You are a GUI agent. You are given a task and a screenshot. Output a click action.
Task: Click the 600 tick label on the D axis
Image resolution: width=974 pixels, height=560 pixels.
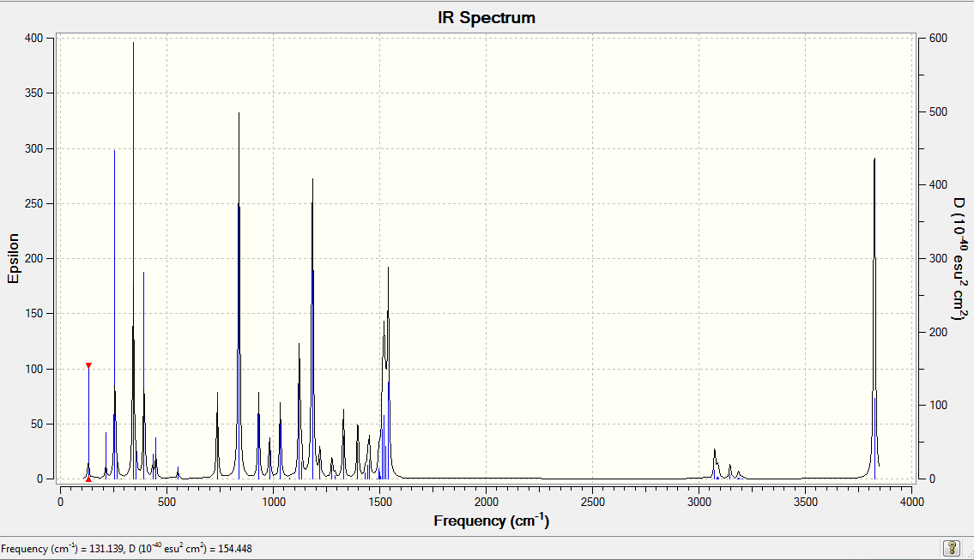click(938, 38)
